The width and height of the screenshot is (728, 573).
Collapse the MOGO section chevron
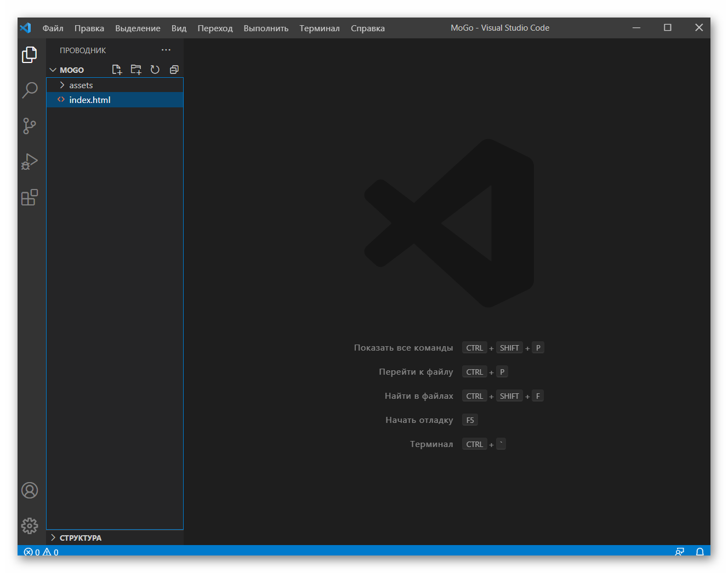pyautogui.click(x=53, y=70)
